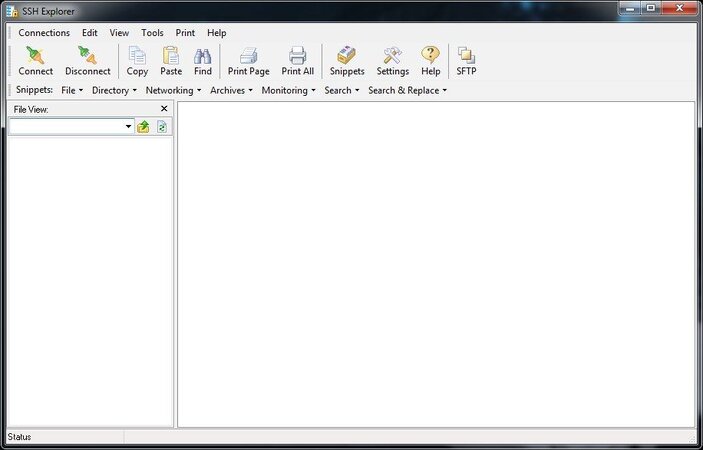
Task: Click the Status label in the status bar
Action: (19, 437)
